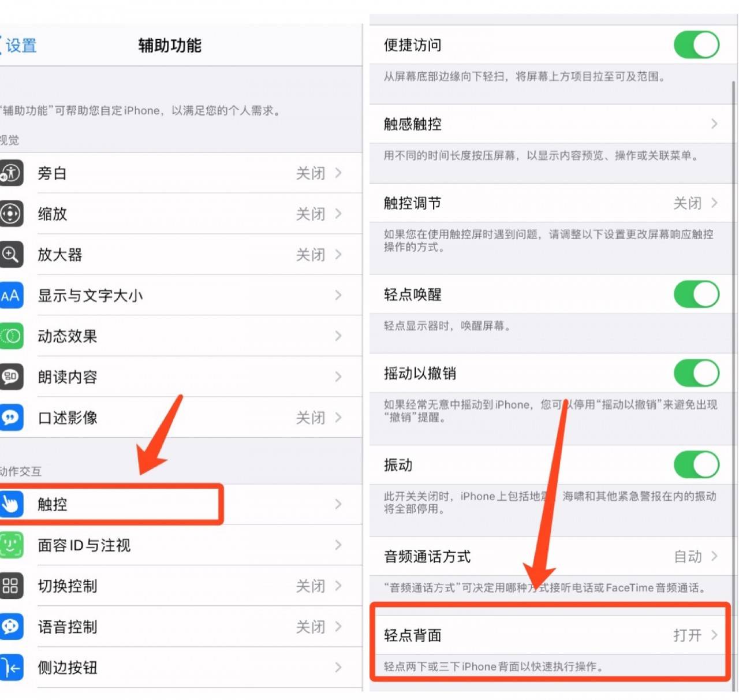Click the right panel scrollbar
This screenshot has height=700, width=739.
tap(734, 385)
